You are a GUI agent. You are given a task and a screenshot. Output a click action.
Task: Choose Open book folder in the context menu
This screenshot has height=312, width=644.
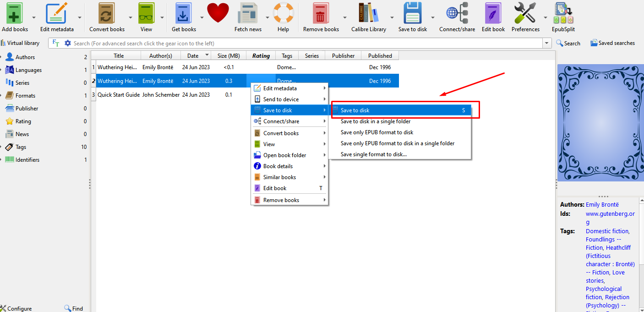point(289,155)
